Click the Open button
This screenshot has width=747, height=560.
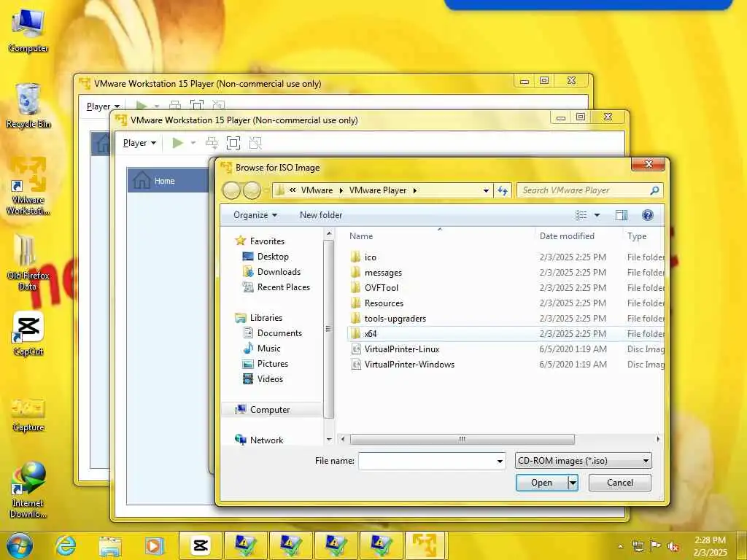542,483
